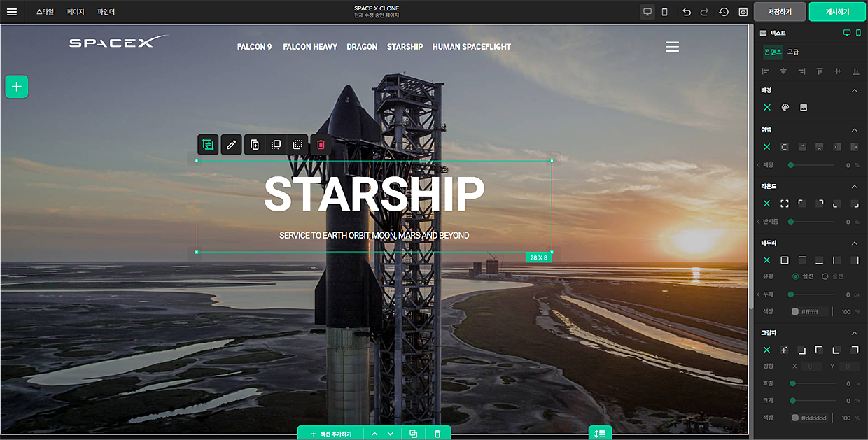Image resolution: width=868 pixels, height=440 pixels.
Task: Turn off shadow with the green X
Action: (766, 350)
